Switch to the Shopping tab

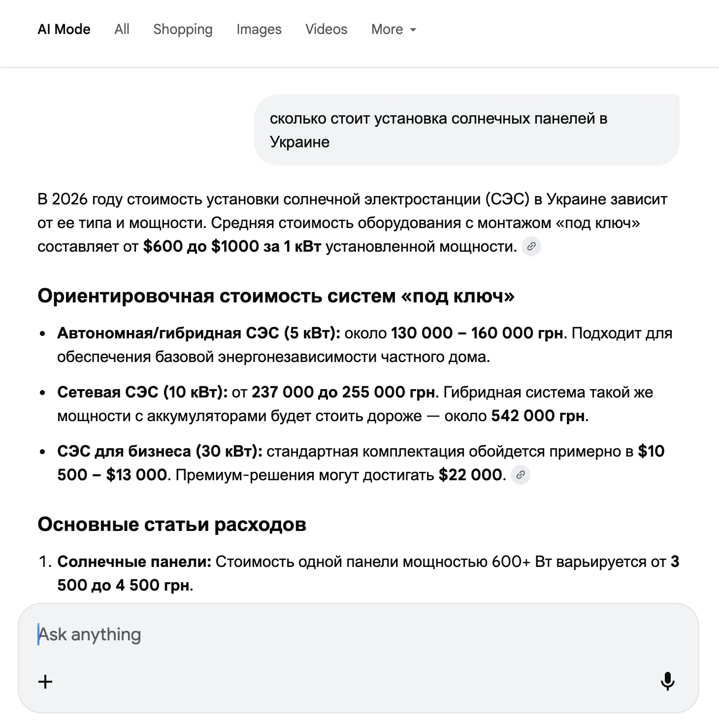(x=183, y=29)
